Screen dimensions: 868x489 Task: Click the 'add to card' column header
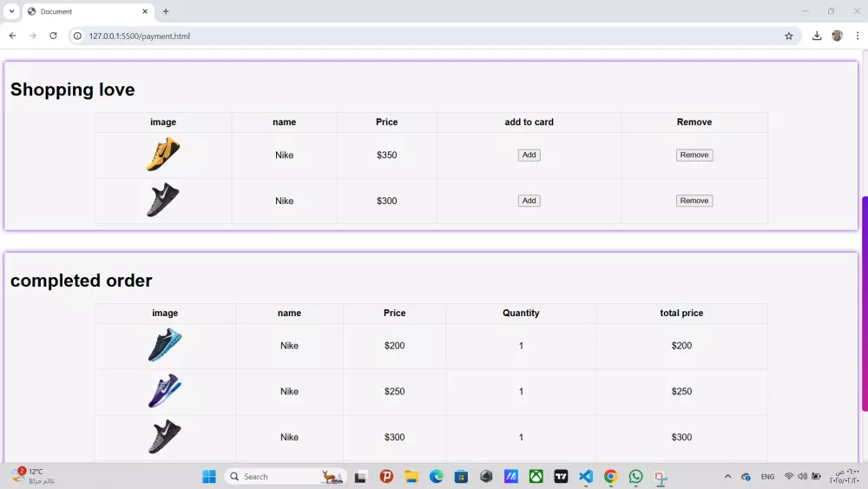pyautogui.click(x=529, y=122)
